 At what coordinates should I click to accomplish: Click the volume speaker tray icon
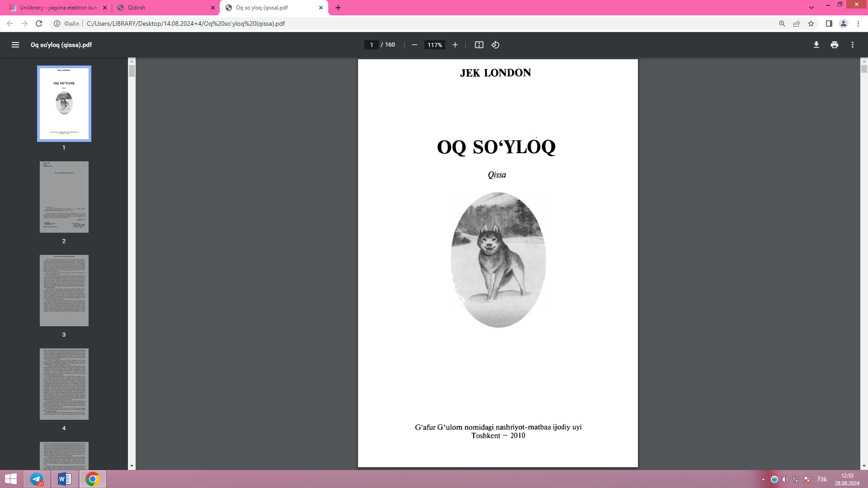click(785, 479)
